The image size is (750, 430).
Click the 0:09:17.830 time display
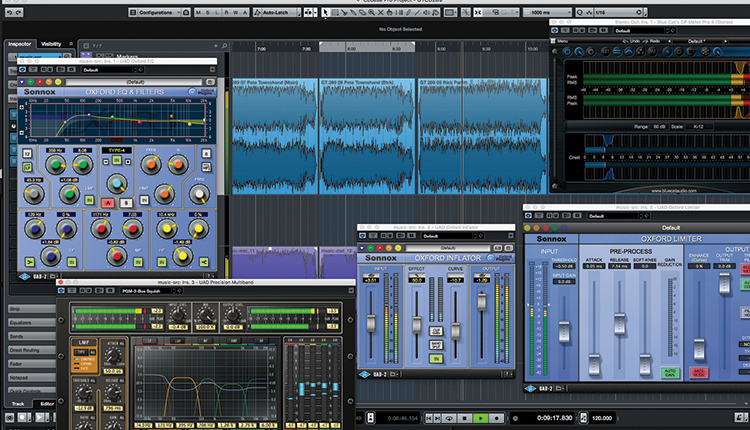pos(554,418)
